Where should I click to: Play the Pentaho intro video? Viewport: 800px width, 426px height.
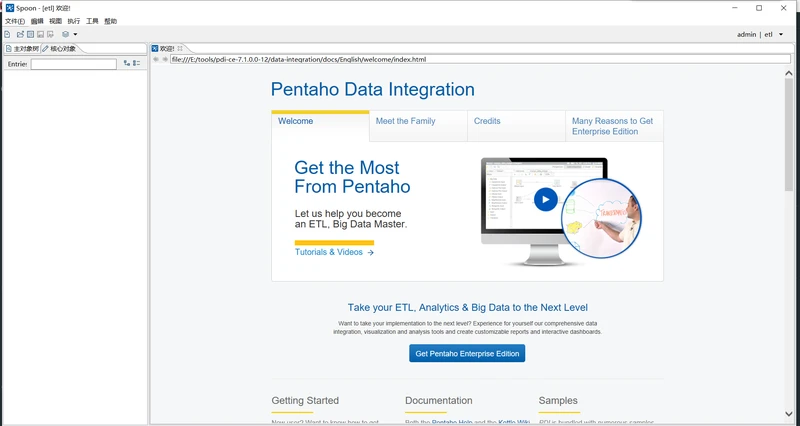(x=545, y=199)
